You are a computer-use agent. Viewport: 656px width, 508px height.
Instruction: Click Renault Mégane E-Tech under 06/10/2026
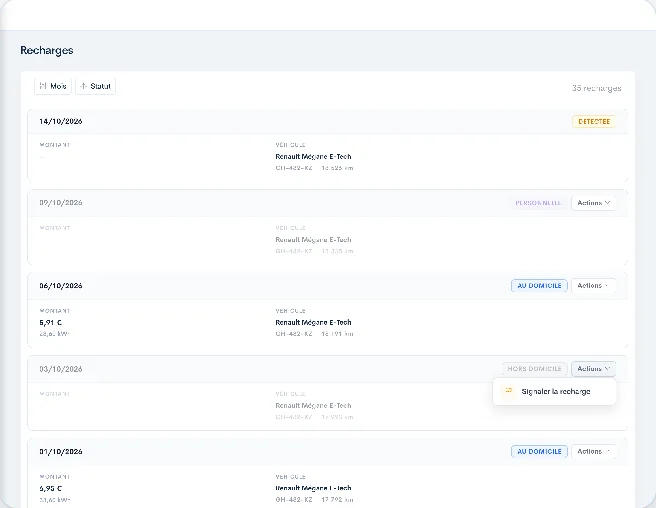tap(313, 323)
